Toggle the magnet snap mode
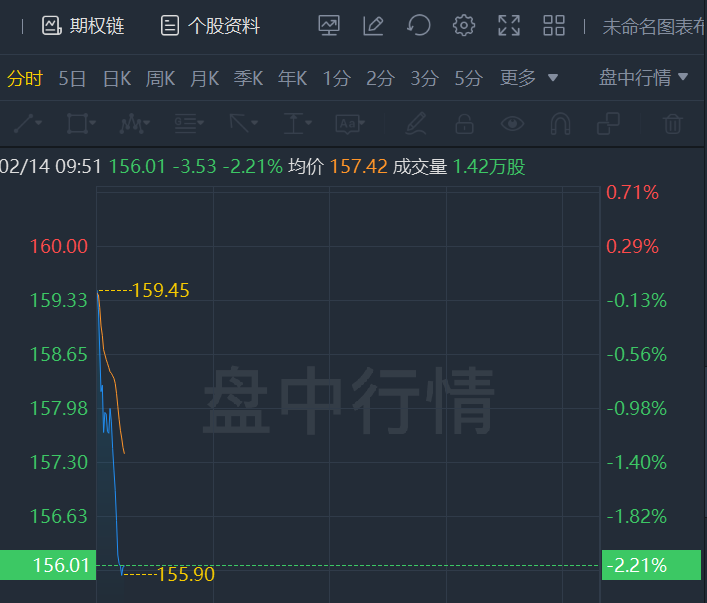This screenshot has width=707, height=603. [560, 124]
